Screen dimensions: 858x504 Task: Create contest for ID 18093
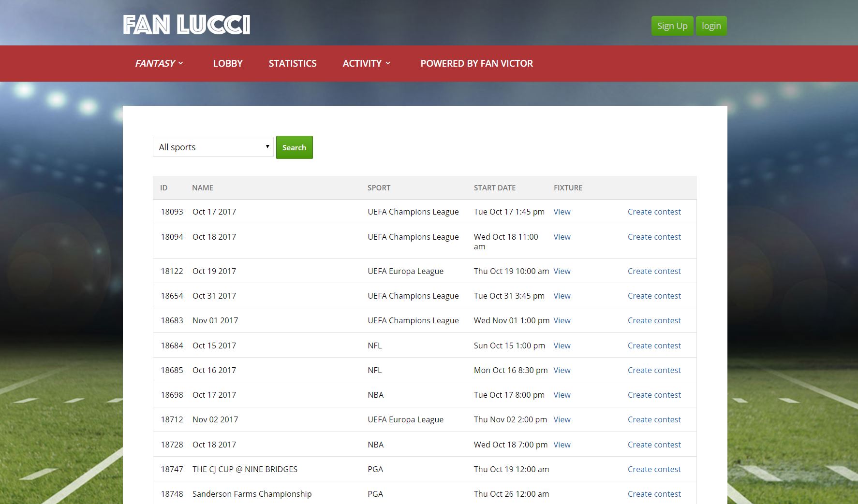[654, 212]
